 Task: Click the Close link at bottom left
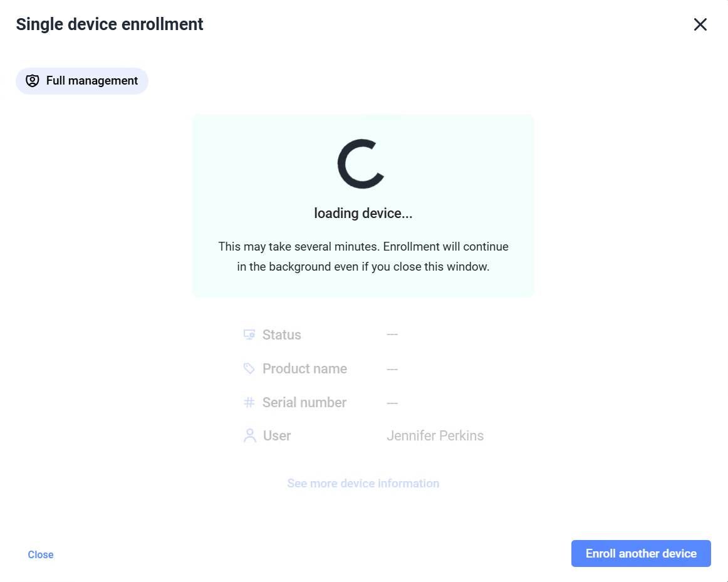40,554
